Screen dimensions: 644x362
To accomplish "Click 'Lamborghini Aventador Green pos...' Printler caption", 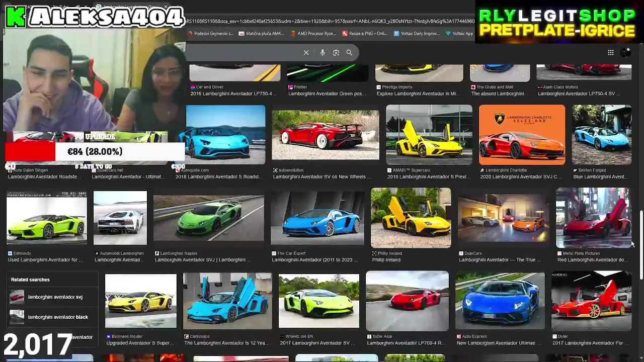I will click(327, 94).
